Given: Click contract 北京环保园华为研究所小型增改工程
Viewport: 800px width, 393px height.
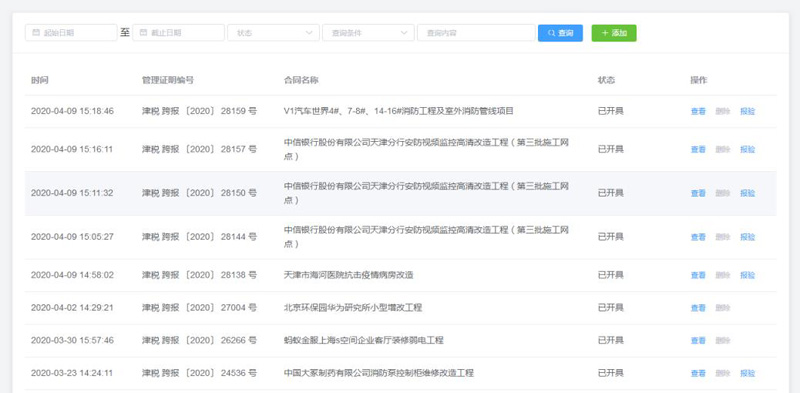Looking at the screenshot, I should click(x=353, y=307).
